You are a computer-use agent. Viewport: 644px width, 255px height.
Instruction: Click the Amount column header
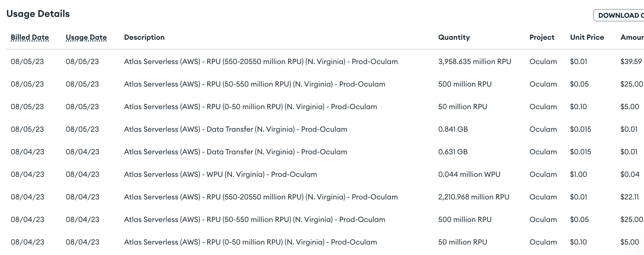632,38
